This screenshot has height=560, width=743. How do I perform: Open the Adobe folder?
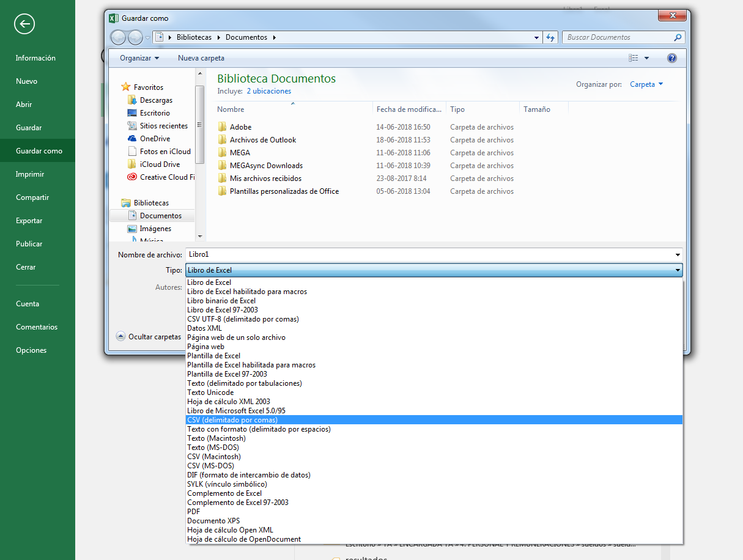240,127
